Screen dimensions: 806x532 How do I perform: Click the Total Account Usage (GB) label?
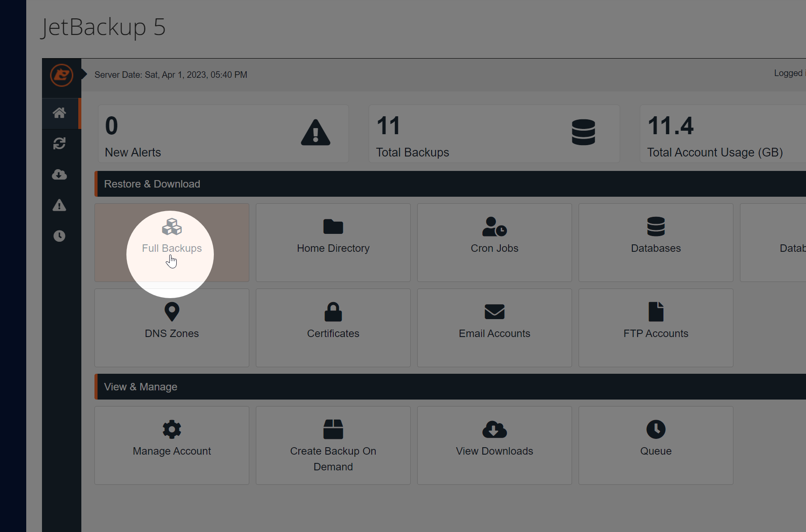point(715,153)
